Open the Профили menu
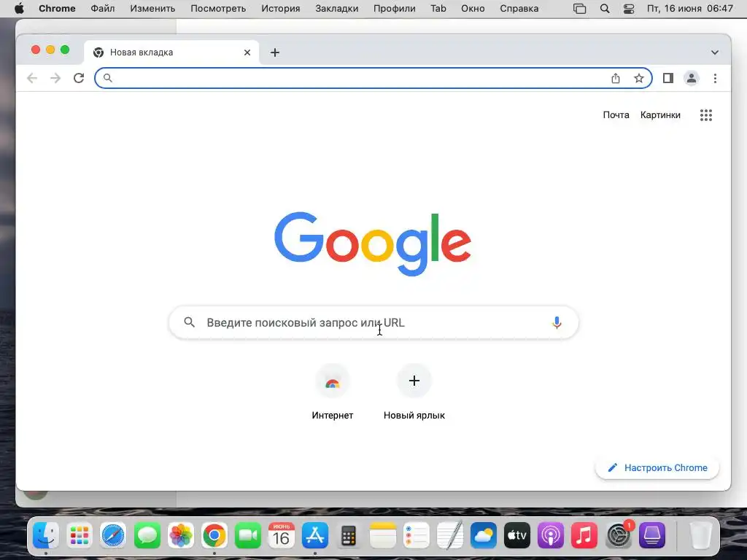This screenshot has height=560, width=747. [395, 9]
